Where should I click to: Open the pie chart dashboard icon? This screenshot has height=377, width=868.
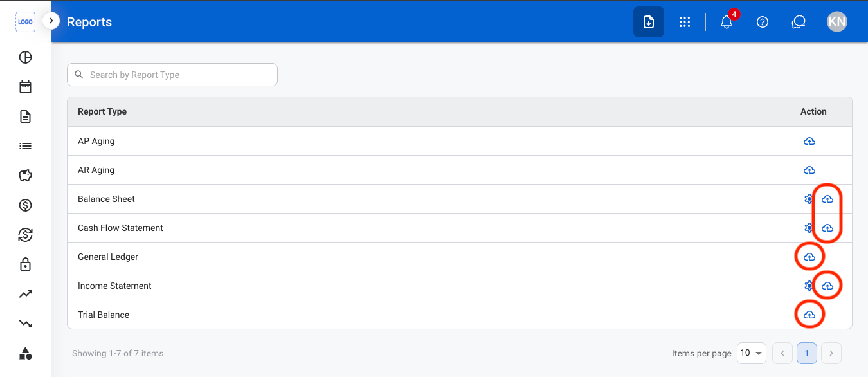(x=25, y=57)
